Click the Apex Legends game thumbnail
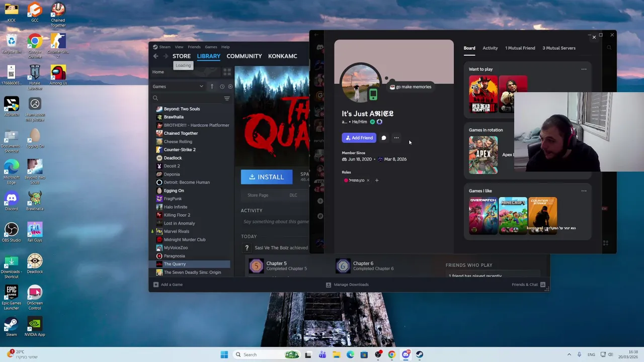The height and width of the screenshot is (362, 644). pyautogui.click(x=483, y=155)
